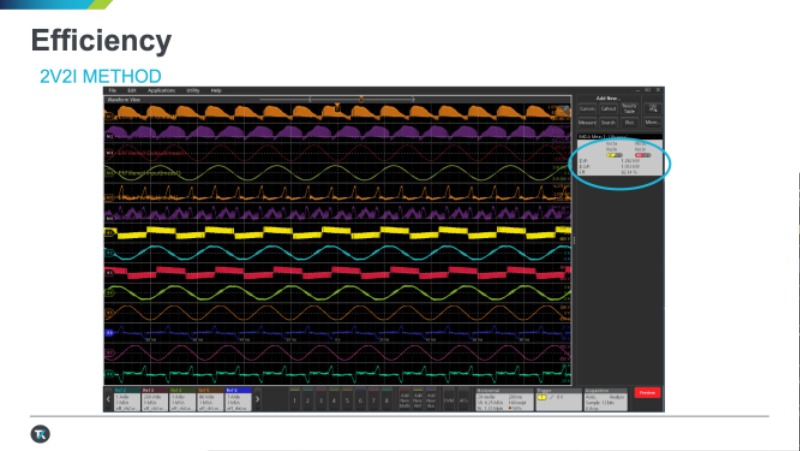Select the orange trigger position marker T
The width and height of the screenshot is (800, 451).
pos(337,107)
